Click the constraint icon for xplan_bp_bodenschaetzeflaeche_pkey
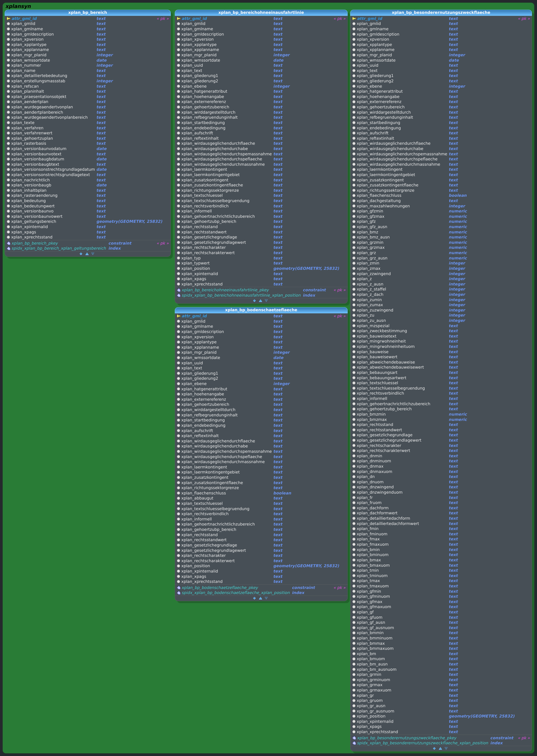The height and width of the screenshot is (756, 537). [179, 587]
